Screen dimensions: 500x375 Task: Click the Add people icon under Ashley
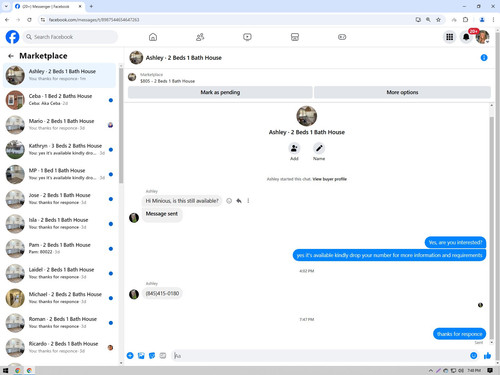pyautogui.click(x=294, y=148)
